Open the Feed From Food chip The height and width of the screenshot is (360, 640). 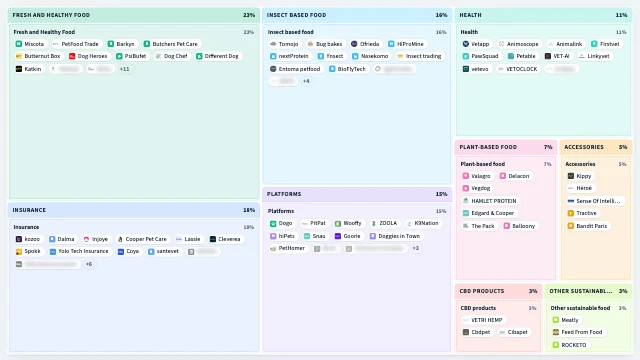tap(578, 332)
